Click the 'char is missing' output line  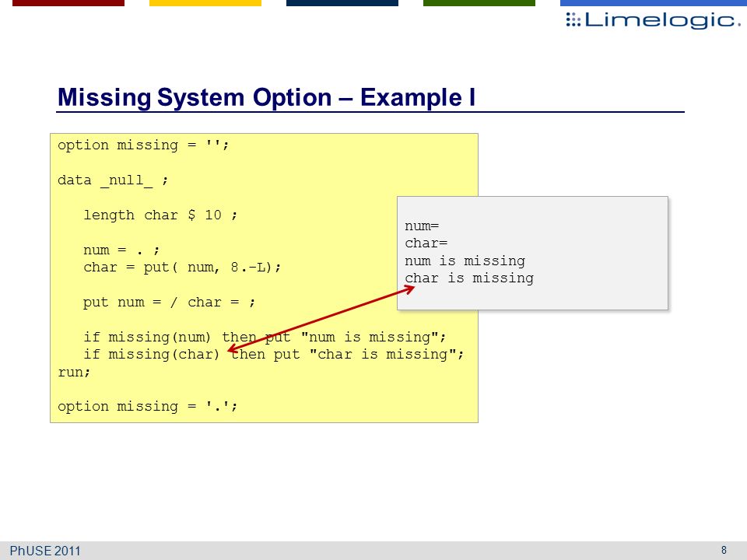pyautogui.click(x=469, y=278)
